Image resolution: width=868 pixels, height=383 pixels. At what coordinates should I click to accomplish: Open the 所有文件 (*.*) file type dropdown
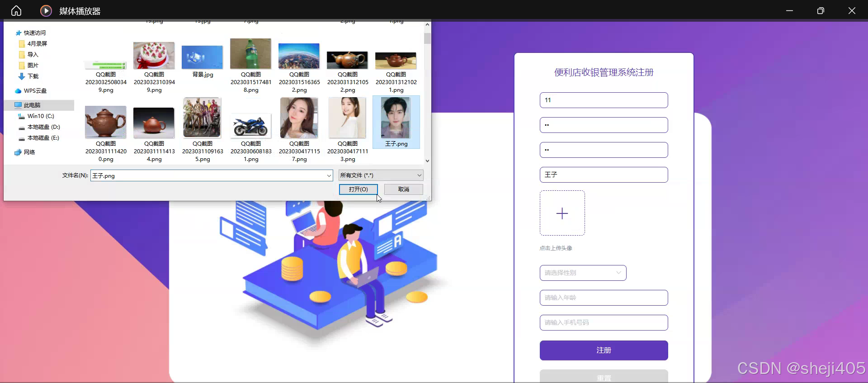pos(381,175)
